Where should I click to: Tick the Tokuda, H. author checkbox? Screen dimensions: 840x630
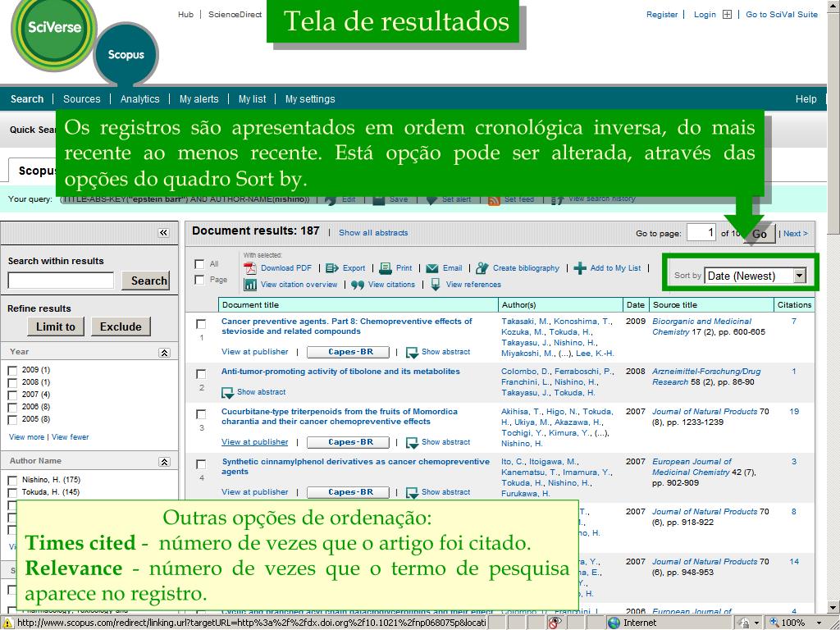12,493
